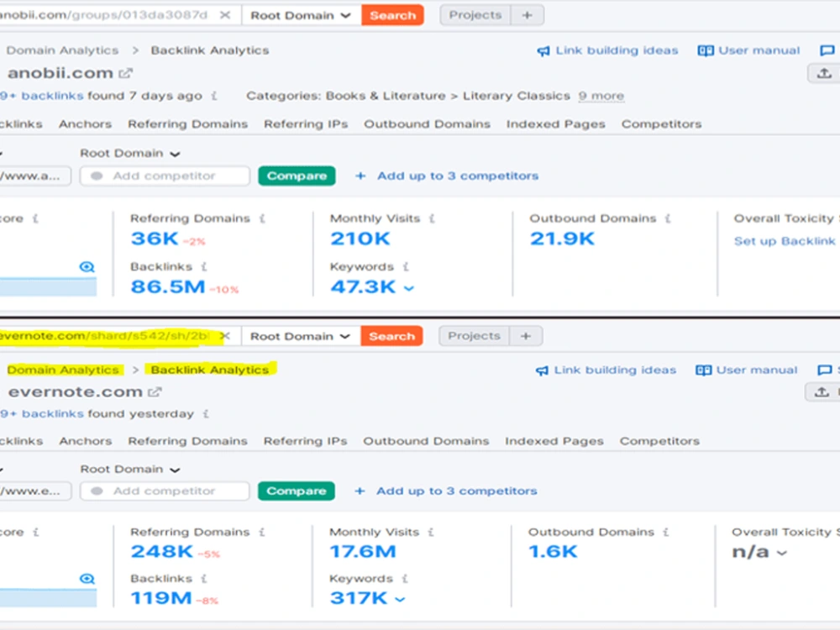Click info icon next to evernote Keywords metric
840x630 pixels.
click(405, 579)
